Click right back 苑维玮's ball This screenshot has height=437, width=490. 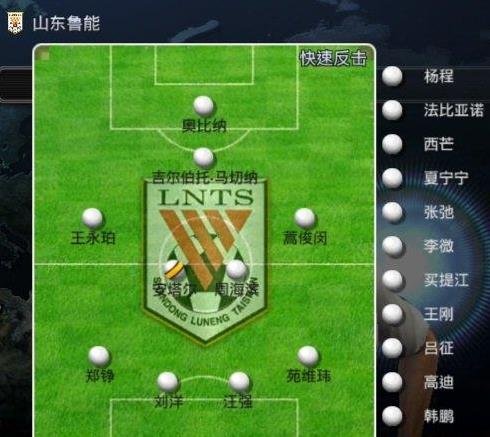(308, 356)
